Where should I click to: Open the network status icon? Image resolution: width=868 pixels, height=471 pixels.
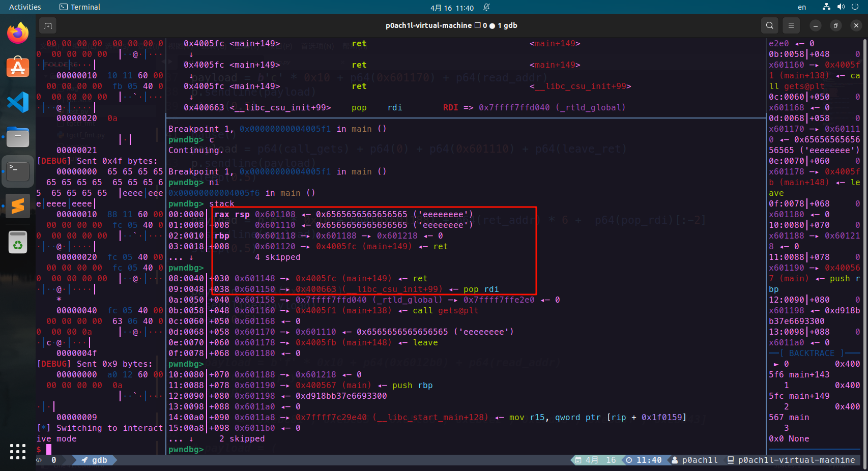[x=826, y=7]
